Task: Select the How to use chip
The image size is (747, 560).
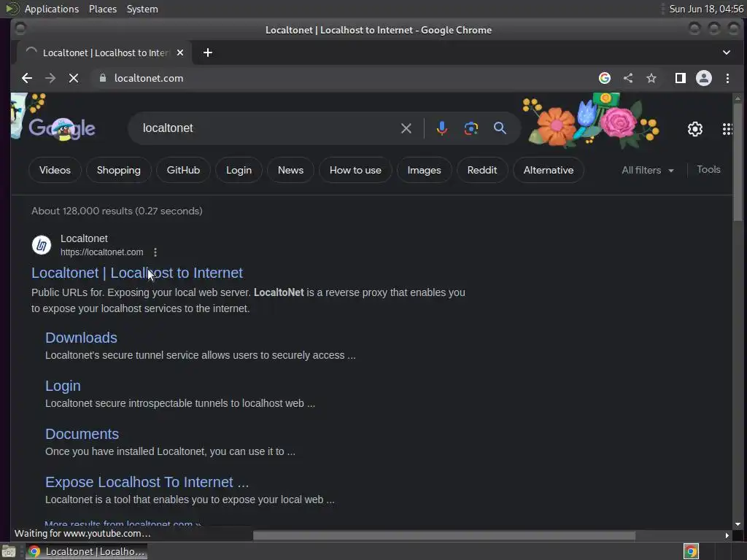Action: tap(355, 170)
